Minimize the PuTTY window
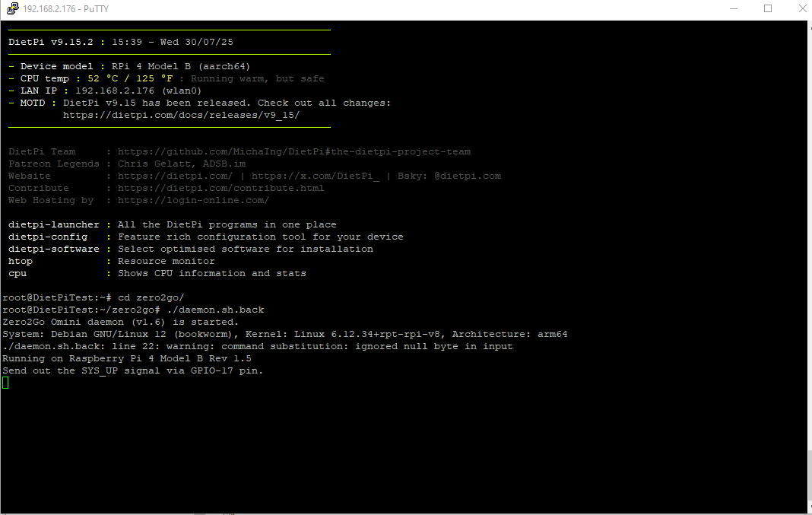Viewport: 812px width, 515px height. 733,8
